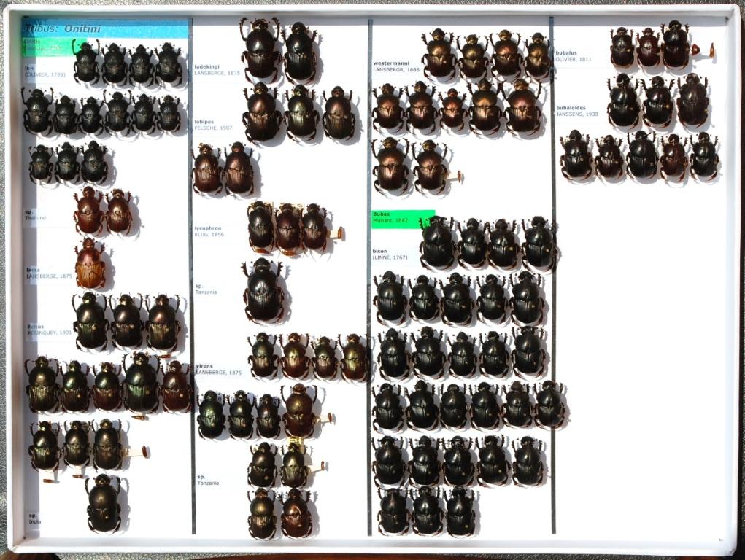Image resolution: width=745 pixels, height=560 pixels.
Task: Select the "ludekingi Lansberge, 1875" species label
Action: pos(217,69)
